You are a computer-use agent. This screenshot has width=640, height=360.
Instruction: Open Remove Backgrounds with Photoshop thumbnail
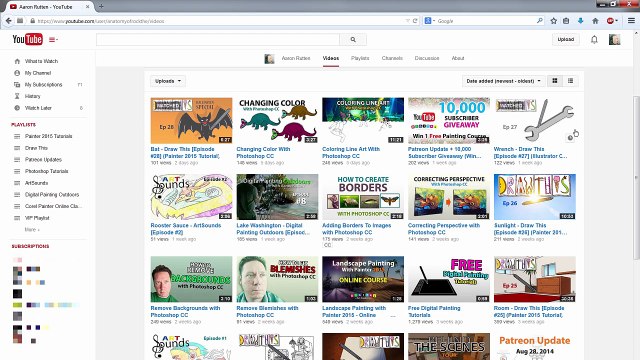191,279
